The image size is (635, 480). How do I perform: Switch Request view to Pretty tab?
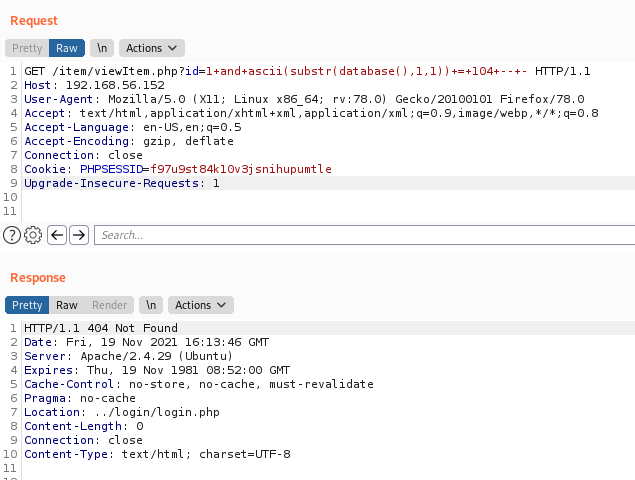(x=27, y=48)
